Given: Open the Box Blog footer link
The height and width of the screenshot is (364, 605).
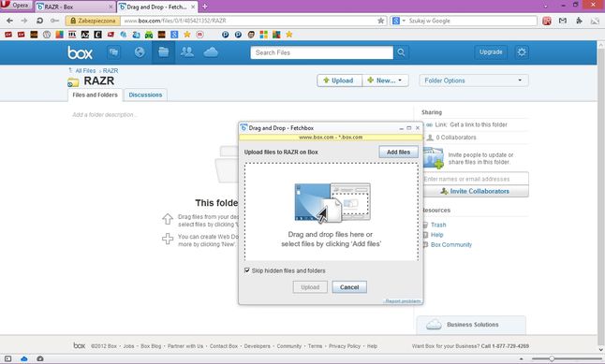Looking at the screenshot, I should pos(151,346).
